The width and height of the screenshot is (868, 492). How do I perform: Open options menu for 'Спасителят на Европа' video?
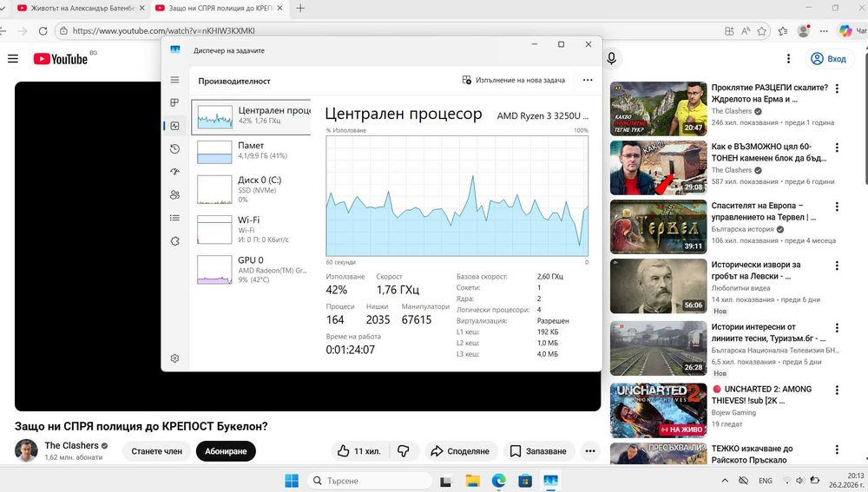pyautogui.click(x=837, y=207)
